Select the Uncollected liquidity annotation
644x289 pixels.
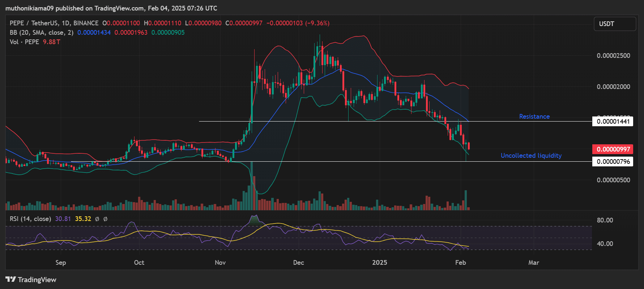(x=531, y=156)
